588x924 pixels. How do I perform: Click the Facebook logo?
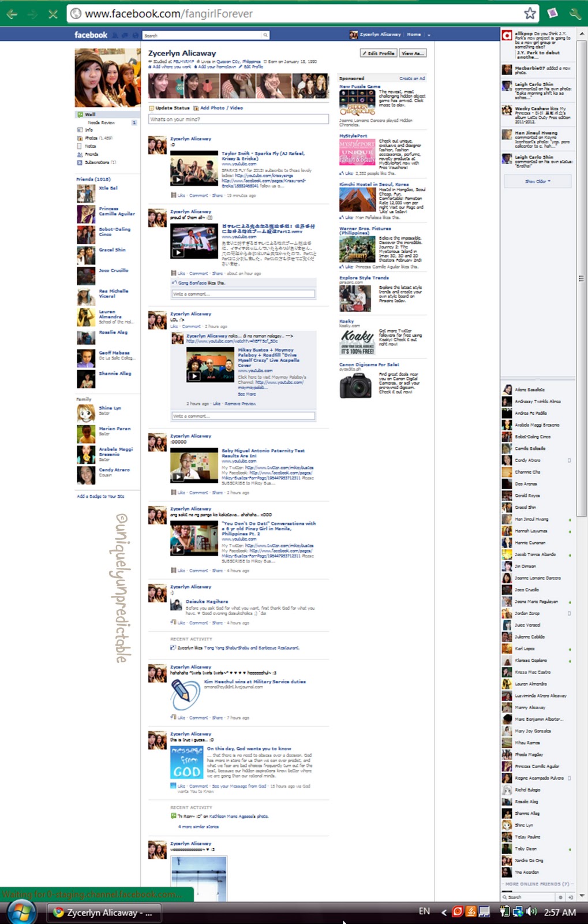click(91, 35)
